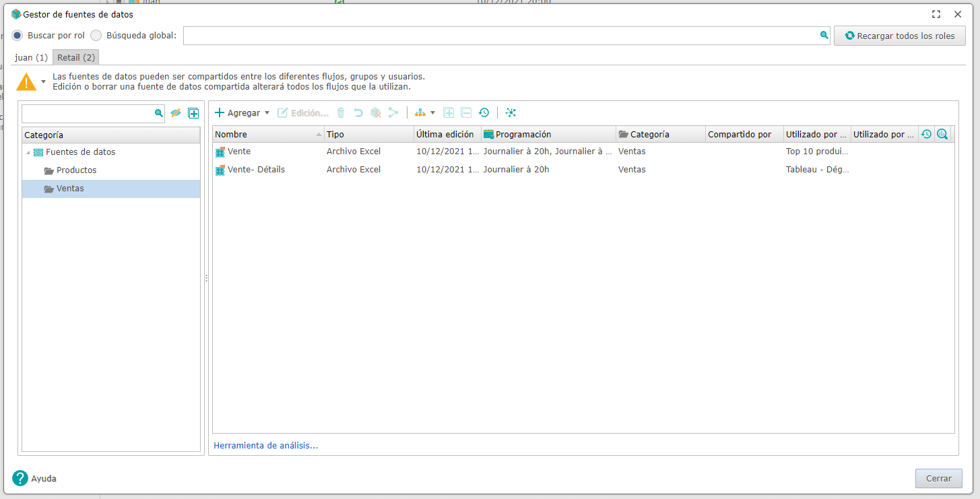Collapse the warning message with the arrow
This screenshot has width=980, height=499.
pyautogui.click(x=43, y=81)
